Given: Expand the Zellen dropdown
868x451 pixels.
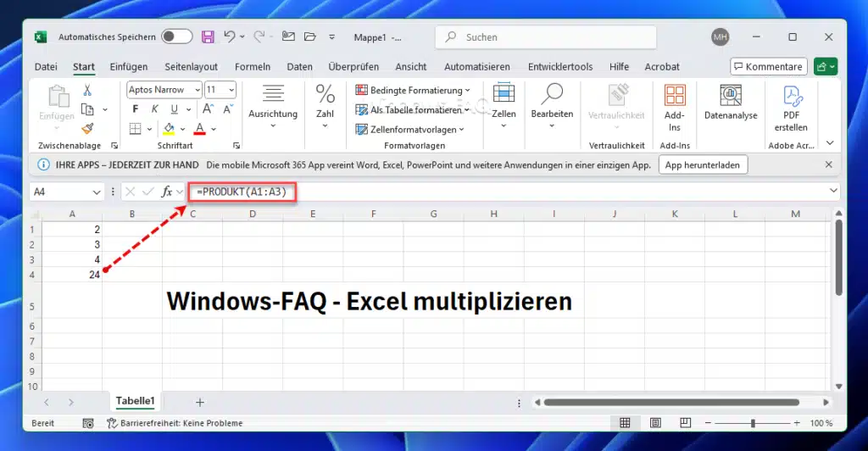Looking at the screenshot, I should pos(504,126).
